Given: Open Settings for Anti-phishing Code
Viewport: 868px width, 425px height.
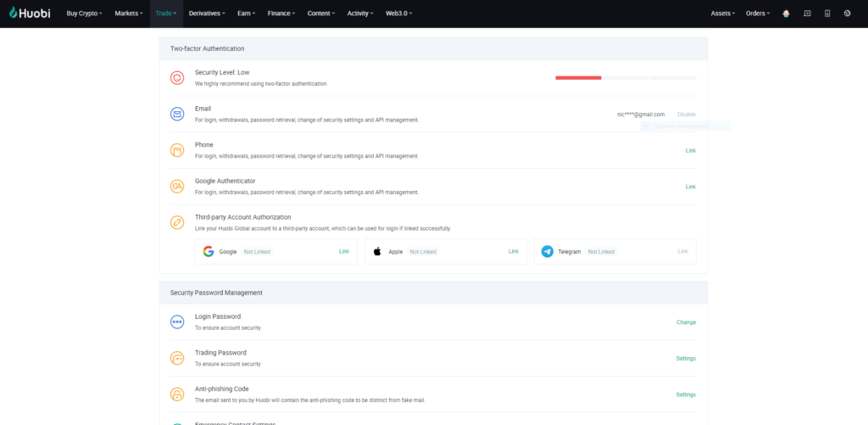Looking at the screenshot, I should click(686, 394).
